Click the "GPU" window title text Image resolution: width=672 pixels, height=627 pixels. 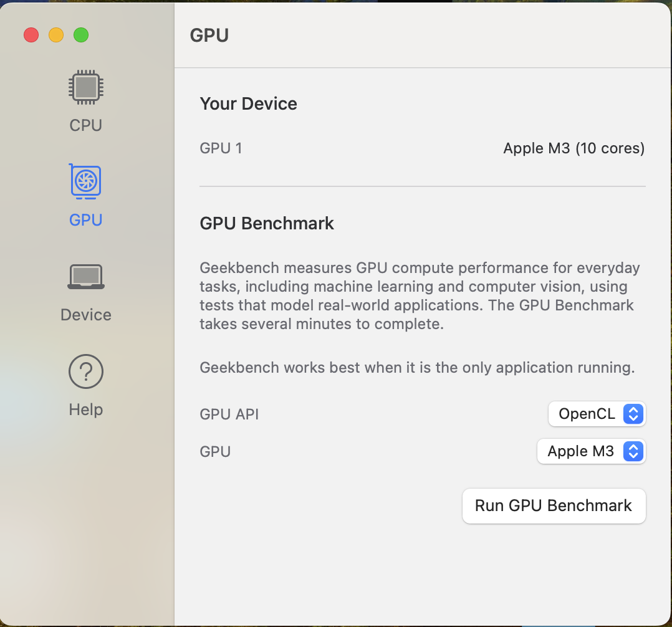click(209, 35)
